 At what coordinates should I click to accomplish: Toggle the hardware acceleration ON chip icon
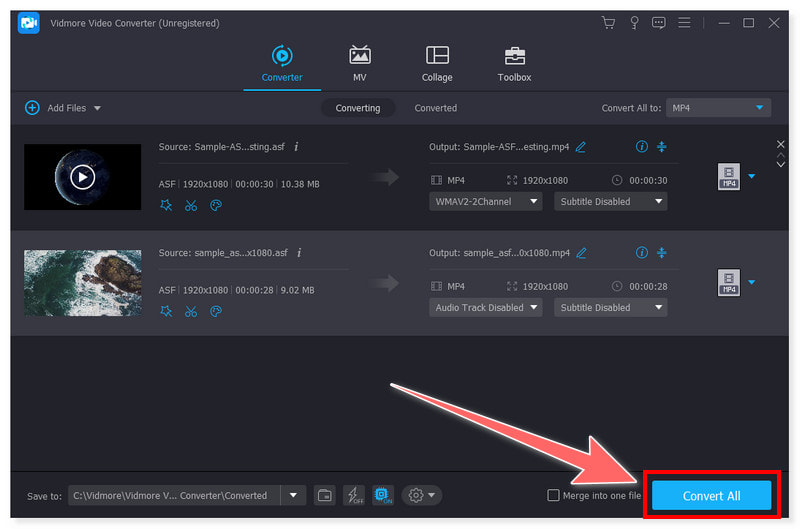point(382,495)
